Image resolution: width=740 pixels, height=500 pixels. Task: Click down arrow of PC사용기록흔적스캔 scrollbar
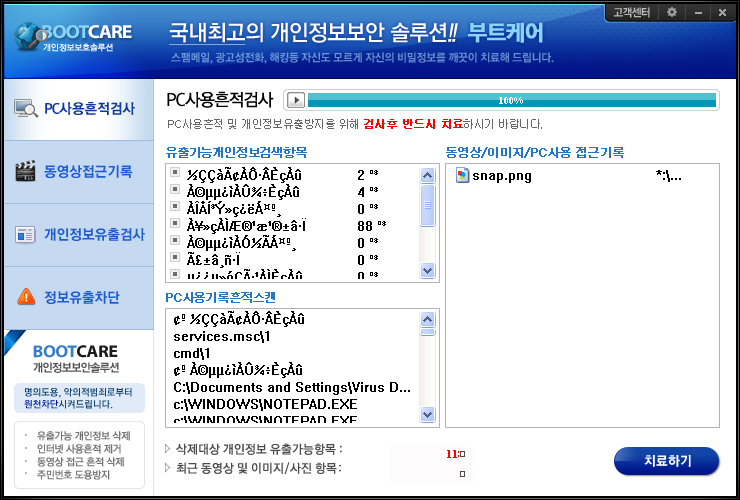(x=428, y=415)
